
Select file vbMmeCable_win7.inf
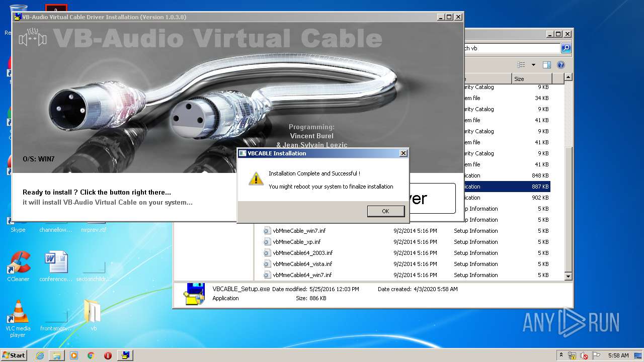[299, 231]
